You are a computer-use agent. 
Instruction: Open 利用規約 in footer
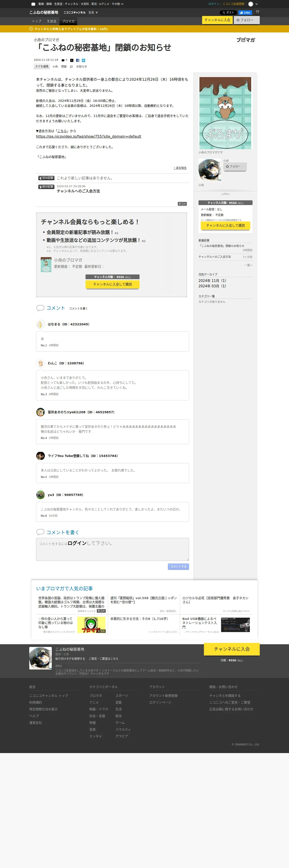pyautogui.click(x=36, y=703)
